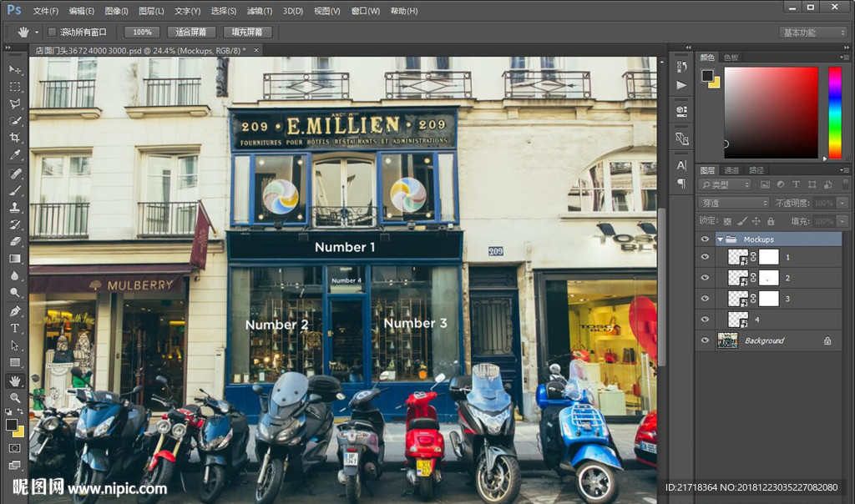The image size is (855, 504).
Task: Select the Crop tool
Action: (x=15, y=138)
